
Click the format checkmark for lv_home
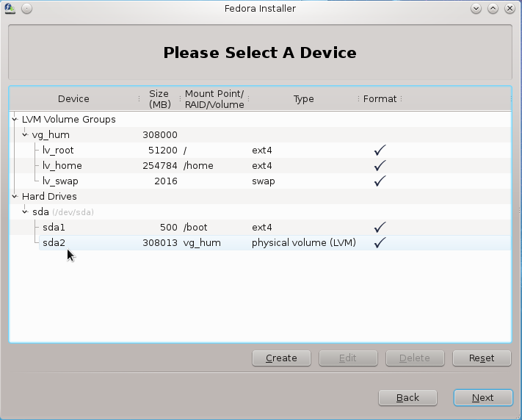click(380, 165)
